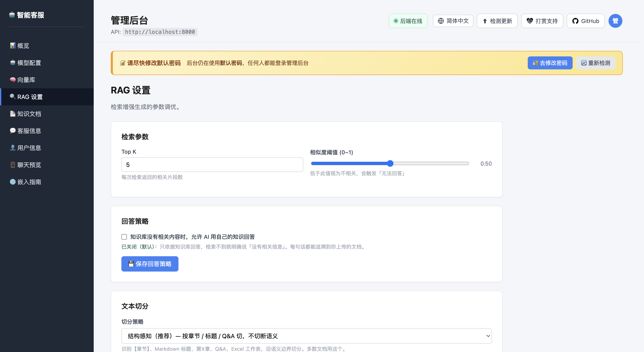
Task: Open the 切分策略 dropdown
Action: point(306,336)
